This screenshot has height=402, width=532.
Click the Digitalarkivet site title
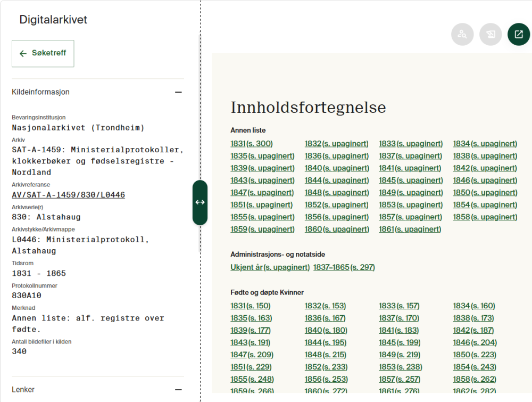click(x=53, y=20)
